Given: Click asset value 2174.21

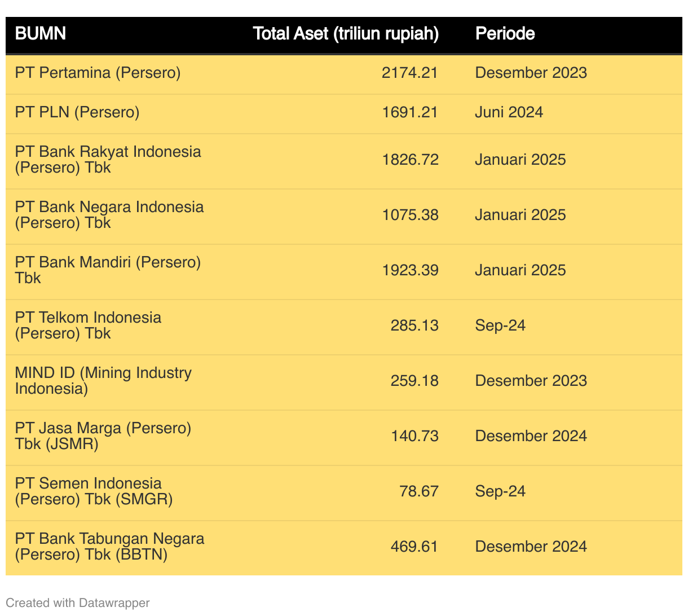Looking at the screenshot, I should pyautogui.click(x=410, y=73).
